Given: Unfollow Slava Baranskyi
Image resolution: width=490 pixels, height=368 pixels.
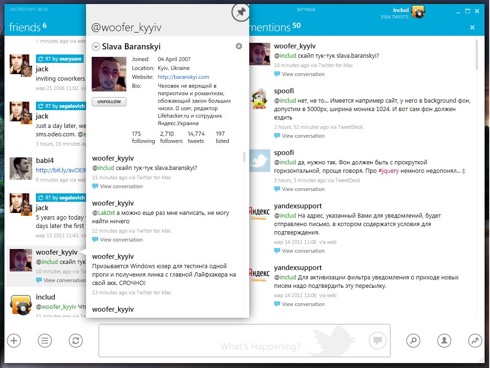Looking at the screenshot, I should [x=109, y=101].
